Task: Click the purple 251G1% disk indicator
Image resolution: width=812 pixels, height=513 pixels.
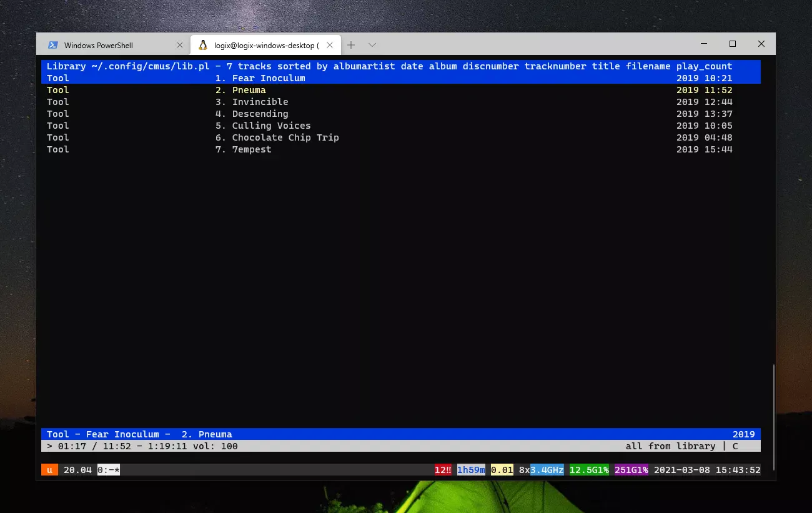Action: click(x=631, y=470)
